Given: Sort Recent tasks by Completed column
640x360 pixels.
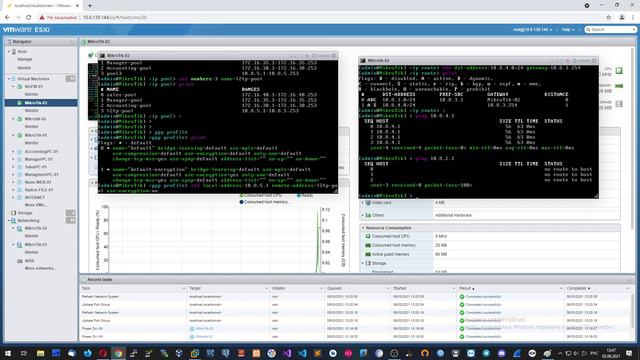Looking at the screenshot, I should pyautogui.click(x=598, y=289).
